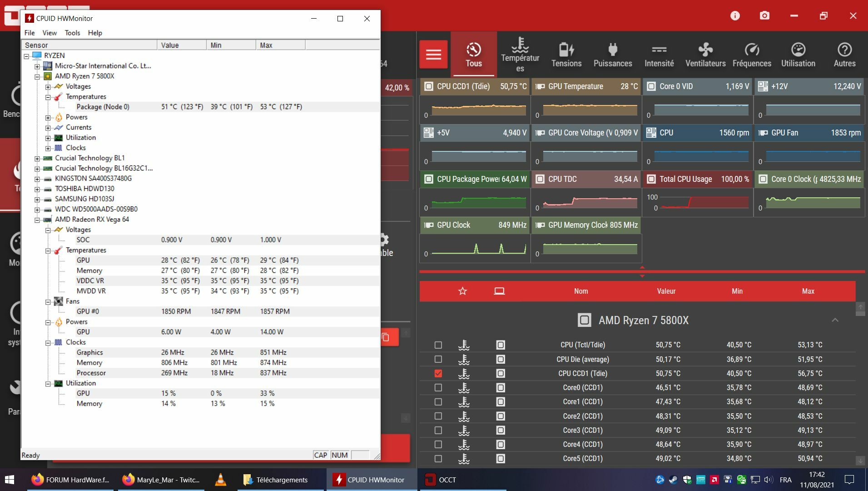Collapse the AMD Ryzen 7 5800X section chevron
Viewport: 868px width, 491px height.
pyautogui.click(x=835, y=320)
